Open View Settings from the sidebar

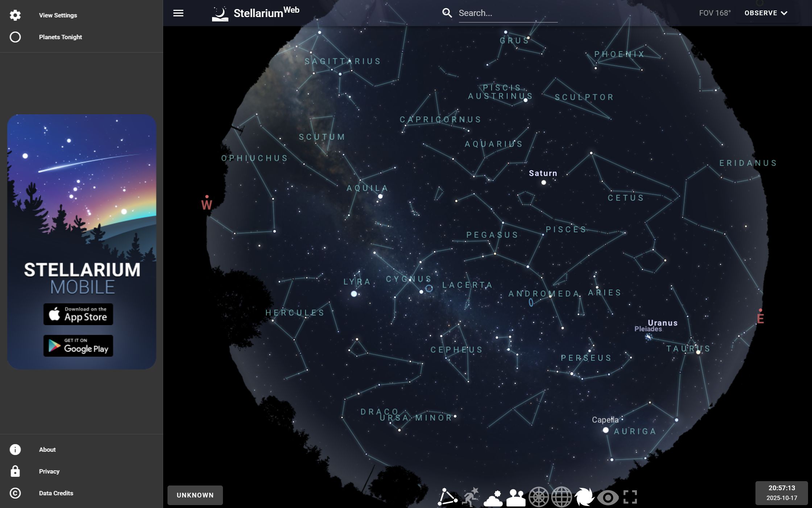click(58, 15)
